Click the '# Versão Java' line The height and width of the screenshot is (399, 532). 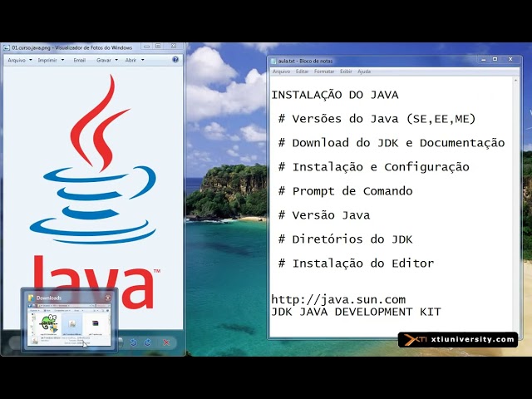point(323,215)
